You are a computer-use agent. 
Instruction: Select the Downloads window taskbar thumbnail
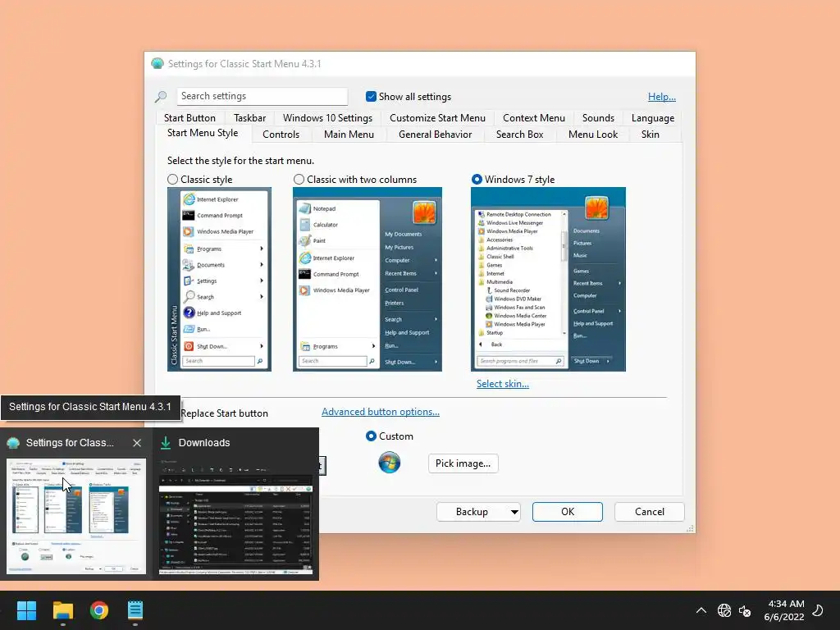235,517
